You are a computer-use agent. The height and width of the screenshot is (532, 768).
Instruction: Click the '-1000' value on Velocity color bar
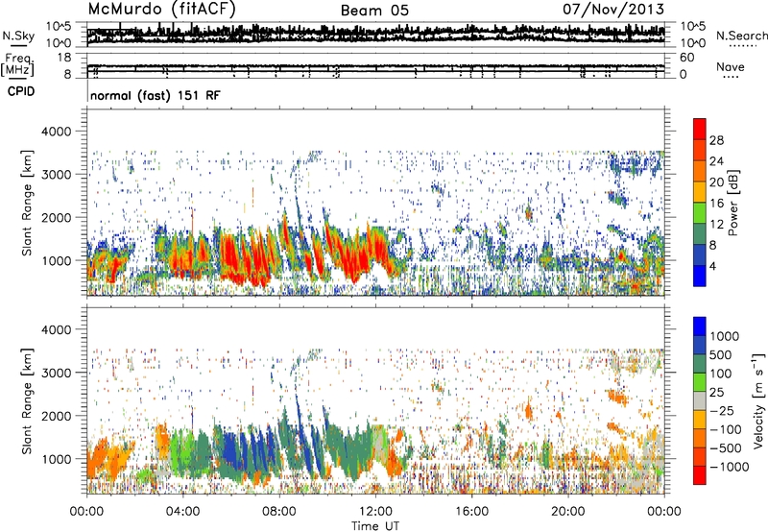(x=729, y=467)
